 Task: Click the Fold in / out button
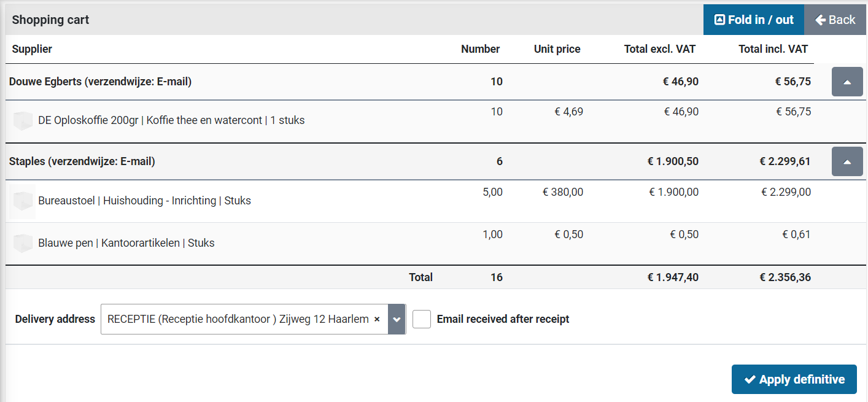click(753, 20)
